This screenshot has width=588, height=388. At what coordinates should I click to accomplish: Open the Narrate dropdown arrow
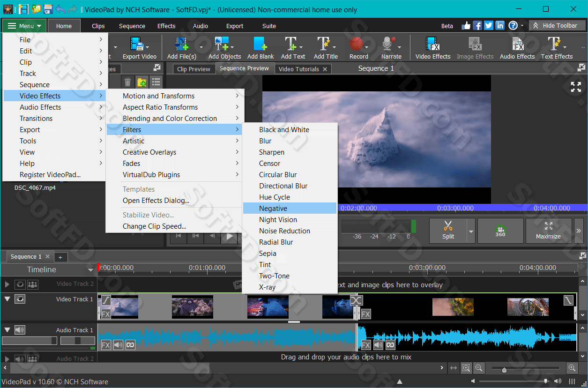[x=400, y=47]
